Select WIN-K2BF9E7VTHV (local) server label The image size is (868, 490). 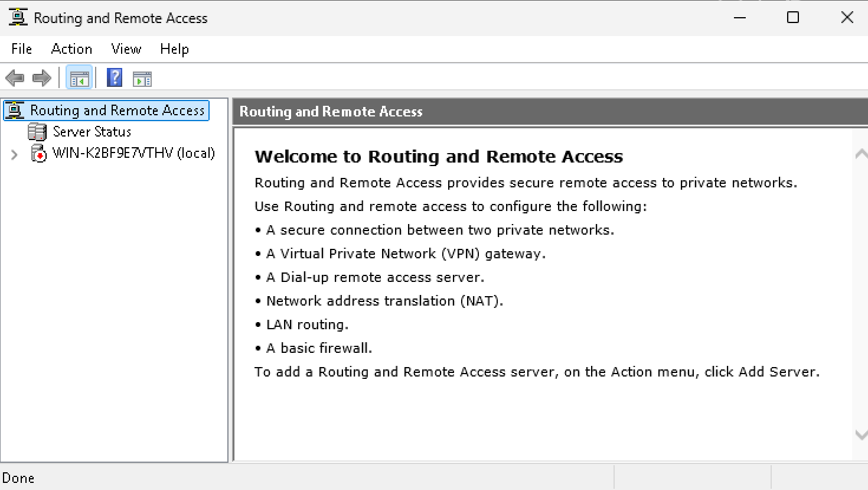133,154
